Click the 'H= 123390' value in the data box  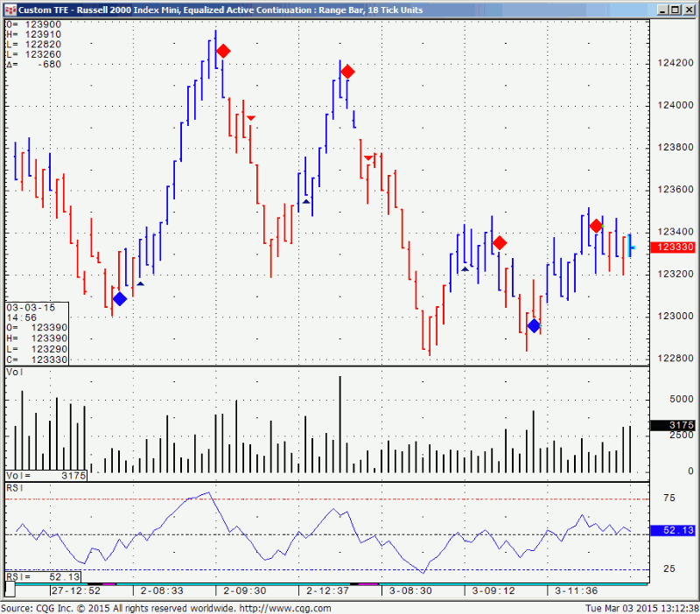pos(37,338)
